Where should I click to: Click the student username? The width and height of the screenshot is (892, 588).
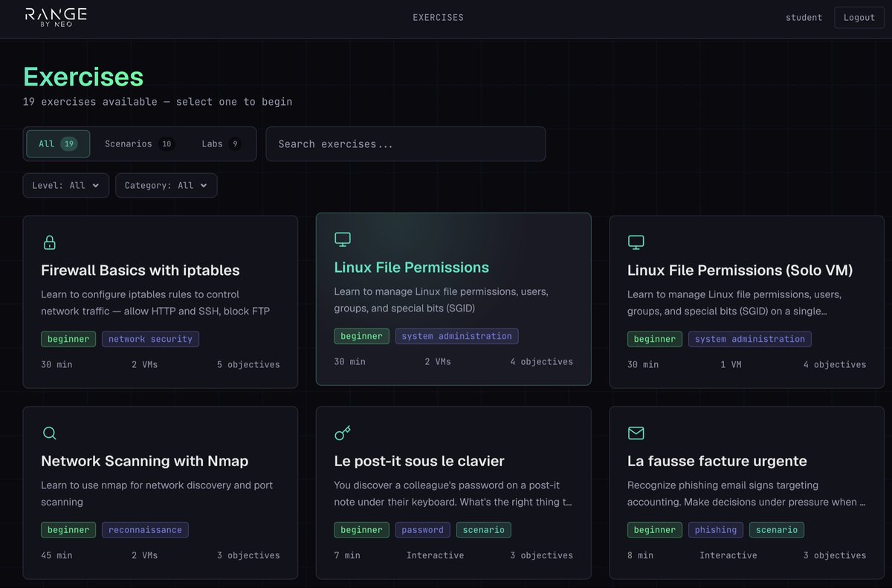pos(804,17)
